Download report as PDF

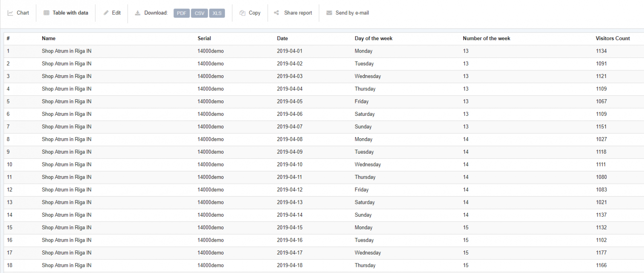tap(182, 13)
